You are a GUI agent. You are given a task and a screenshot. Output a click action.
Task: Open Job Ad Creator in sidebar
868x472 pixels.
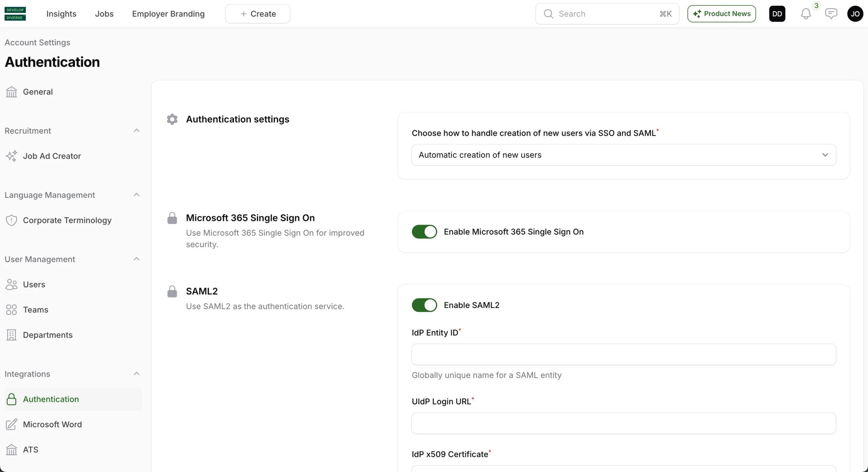click(x=52, y=156)
